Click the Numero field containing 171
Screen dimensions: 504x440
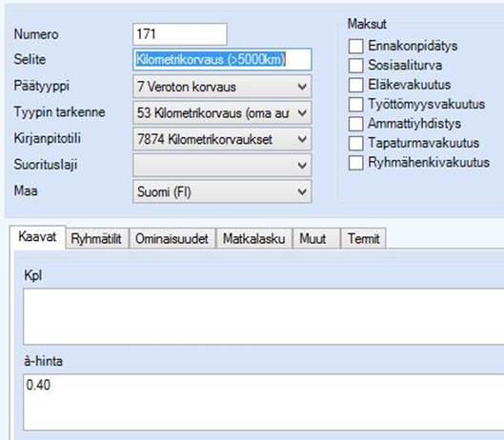pyautogui.click(x=180, y=34)
